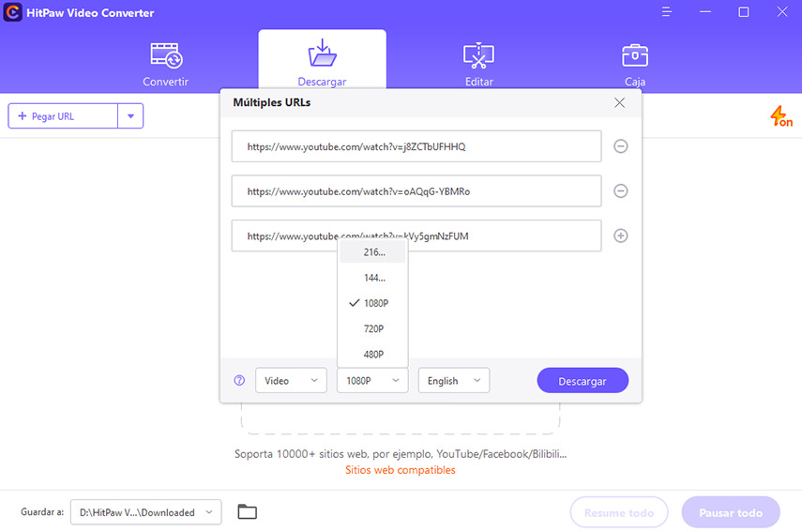Click the Resume todo button
Image resolution: width=802 pixels, height=532 pixels.
click(x=619, y=512)
